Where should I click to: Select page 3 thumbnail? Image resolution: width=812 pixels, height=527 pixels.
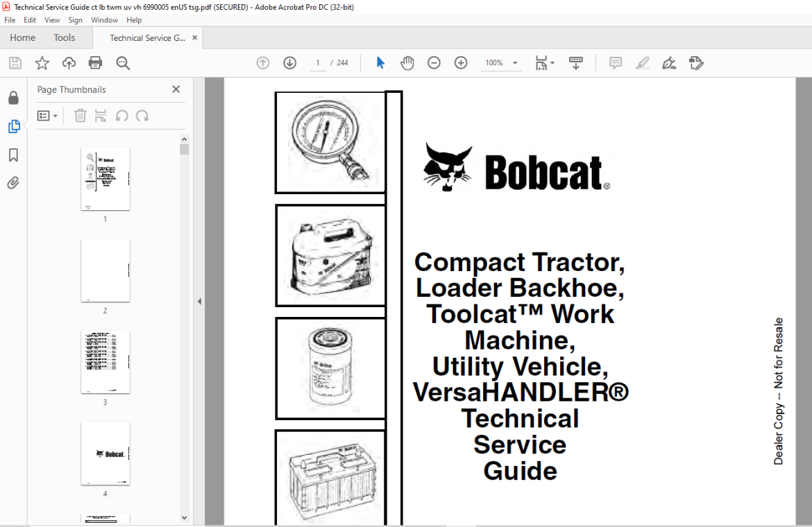(x=105, y=362)
